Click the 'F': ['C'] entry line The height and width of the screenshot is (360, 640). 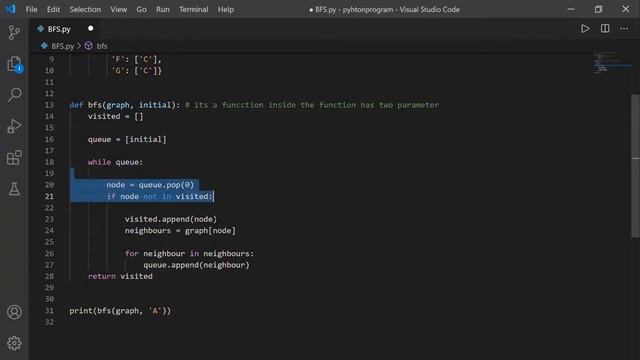137,59
